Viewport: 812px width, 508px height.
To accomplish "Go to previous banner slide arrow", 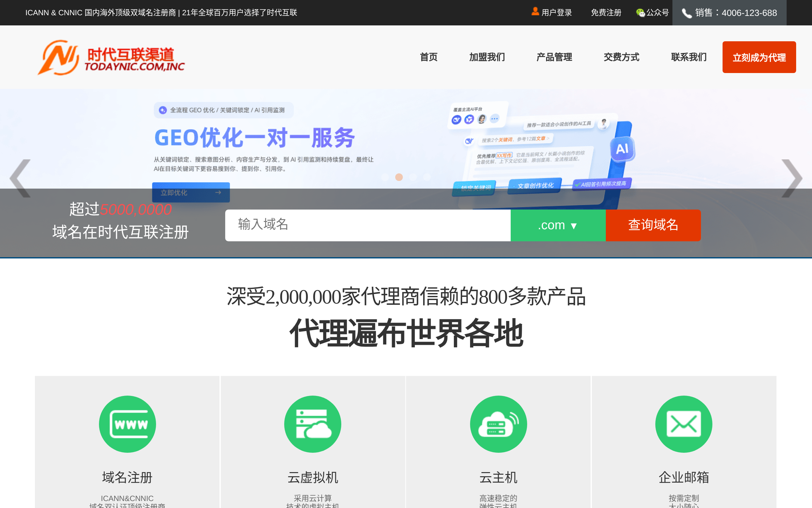I will [x=21, y=178].
